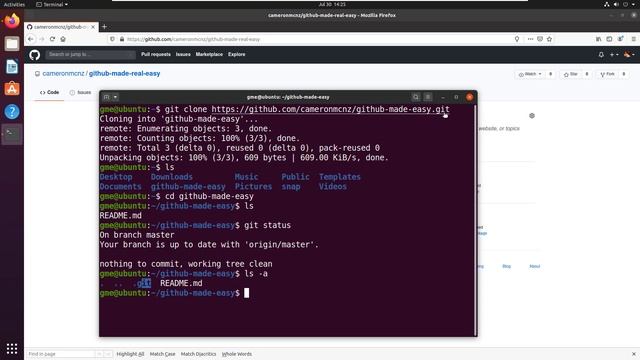
Task: Select the repository Issues tab
Action: coord(81,93)
